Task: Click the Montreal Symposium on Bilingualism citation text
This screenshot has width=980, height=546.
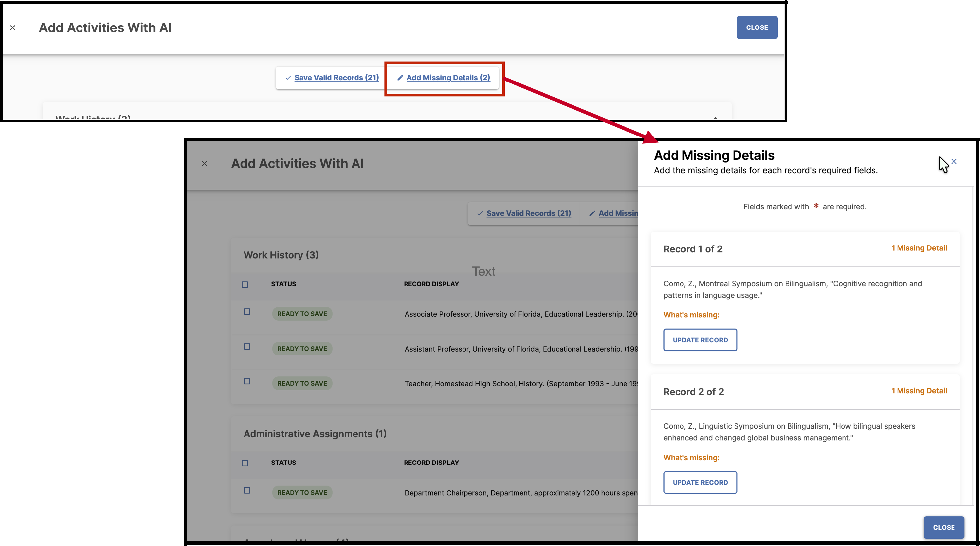Action: click(793, 289)
